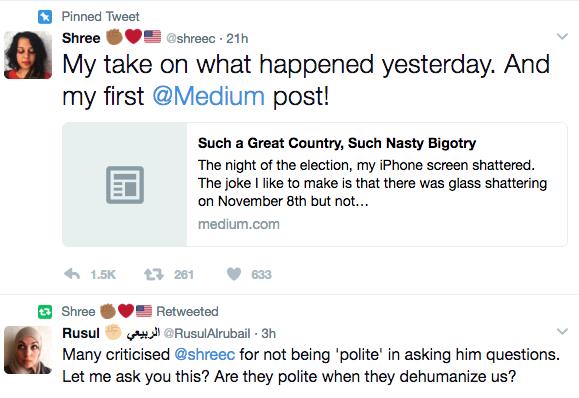Open the 3h timestamp on Rusul's tweet
This screenshot has height=398, width=579.
[268, 333]
